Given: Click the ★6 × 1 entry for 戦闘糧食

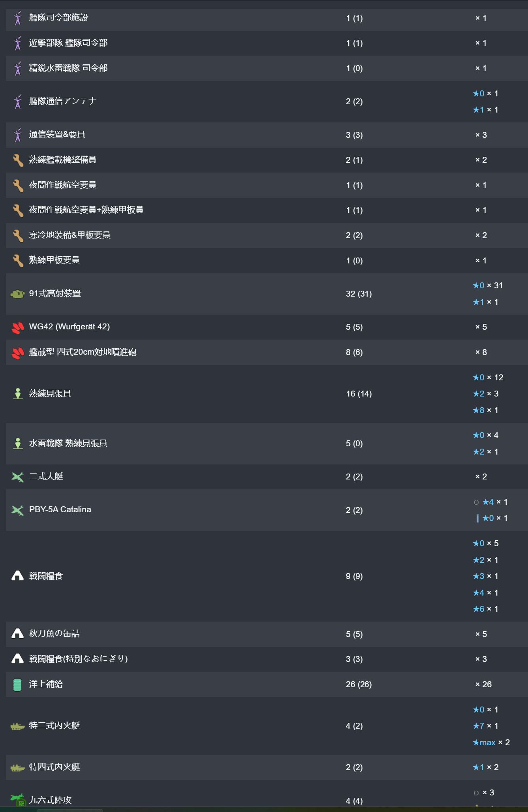Looking at the screenshot, I should click(485, 609).
